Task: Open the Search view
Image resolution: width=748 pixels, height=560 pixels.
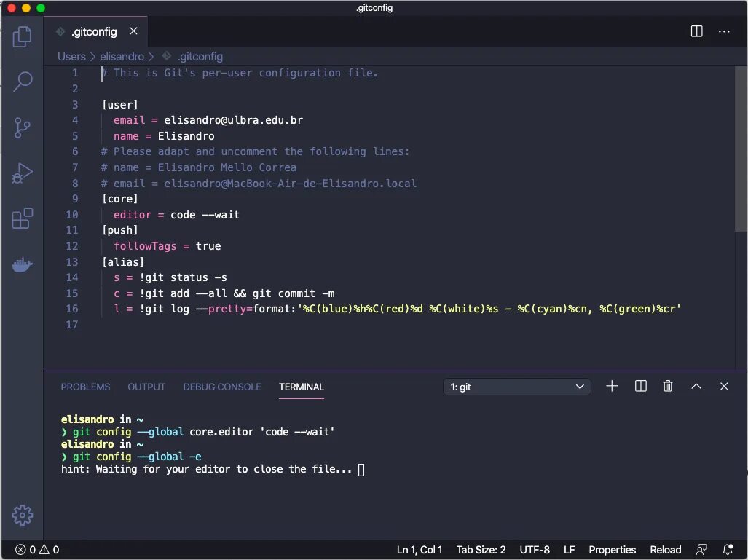Action: click(x=22, y=82)
